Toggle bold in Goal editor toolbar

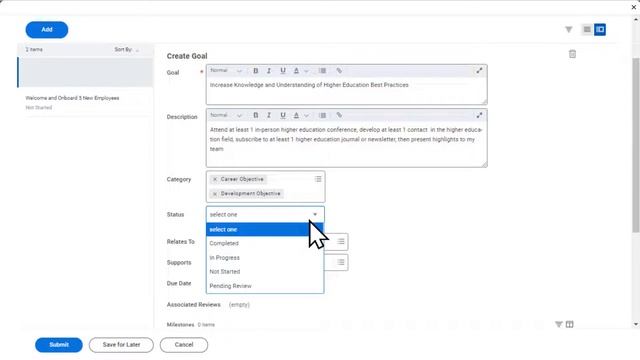pos(256,71)
